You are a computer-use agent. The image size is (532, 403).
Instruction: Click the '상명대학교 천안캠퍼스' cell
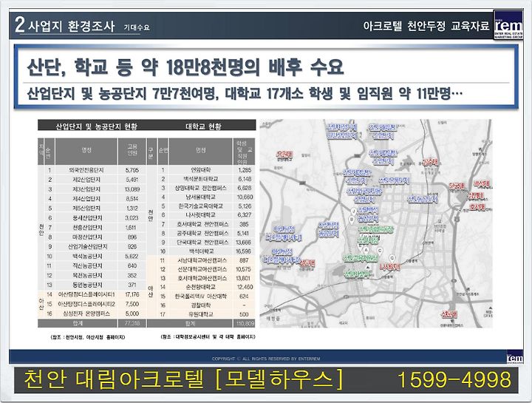click(201, 188)
